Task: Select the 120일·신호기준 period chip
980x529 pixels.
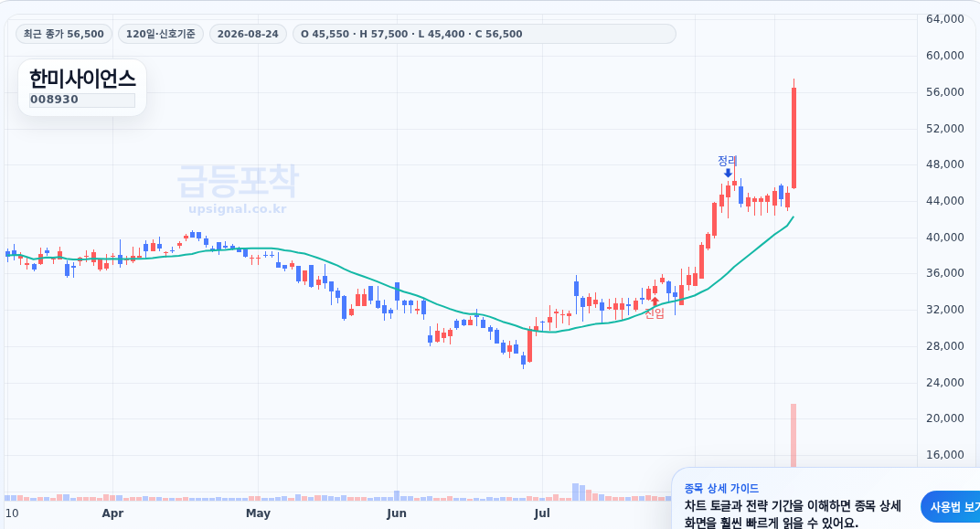Action: pyautogui.click(x=161, y=34)
